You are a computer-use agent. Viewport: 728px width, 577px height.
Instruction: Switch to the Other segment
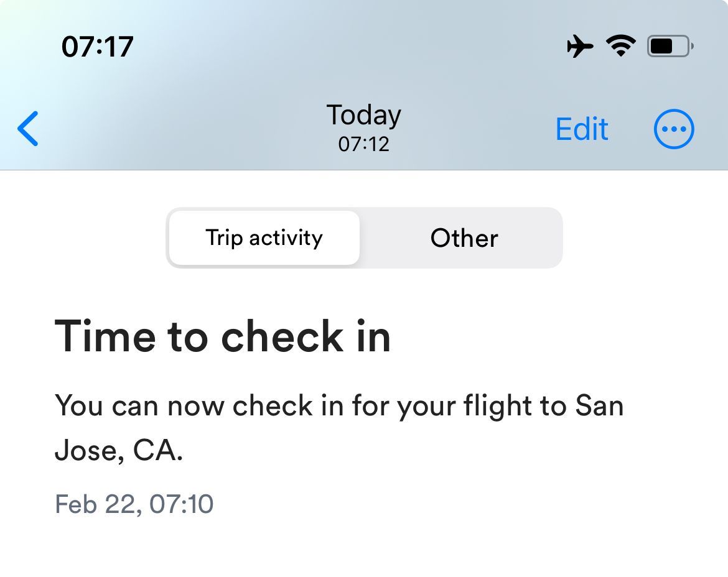(464, 238)
